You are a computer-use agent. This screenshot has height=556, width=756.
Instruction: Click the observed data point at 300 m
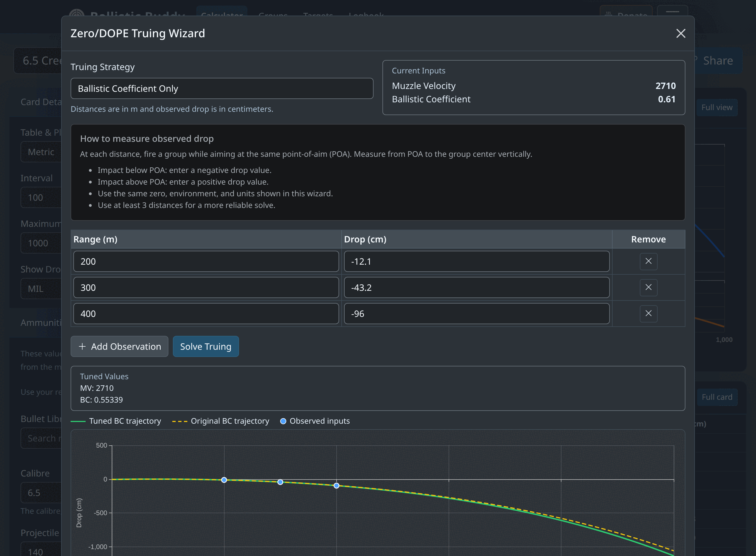tap(280, 482)
